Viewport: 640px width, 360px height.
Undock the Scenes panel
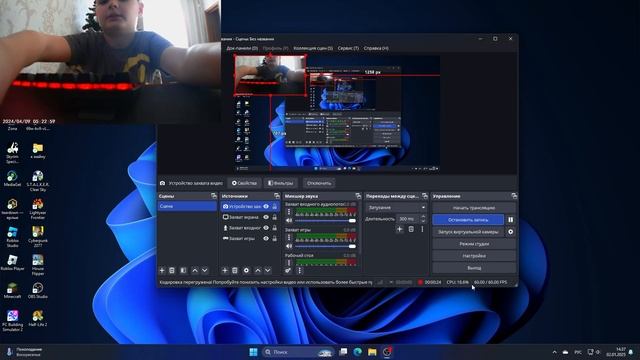click(x=213, y=196)
